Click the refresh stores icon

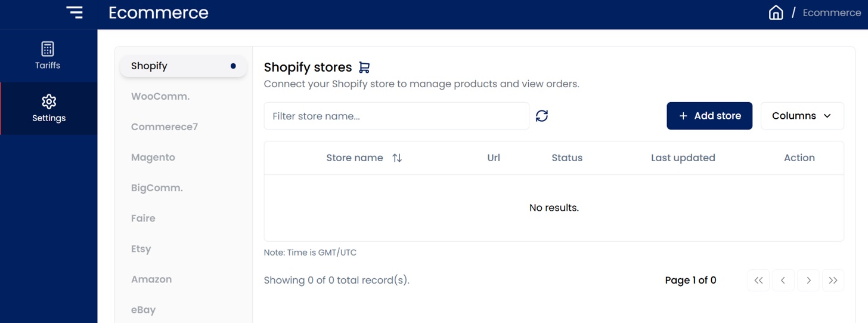pyautogui.click(x=541, y=116)
